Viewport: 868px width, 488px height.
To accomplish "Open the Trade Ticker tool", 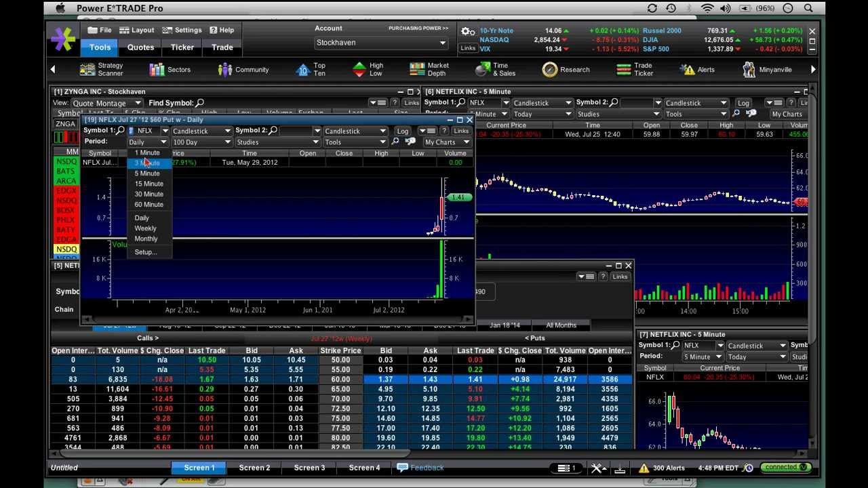I will pyautogui.click(x=635, y=69).
